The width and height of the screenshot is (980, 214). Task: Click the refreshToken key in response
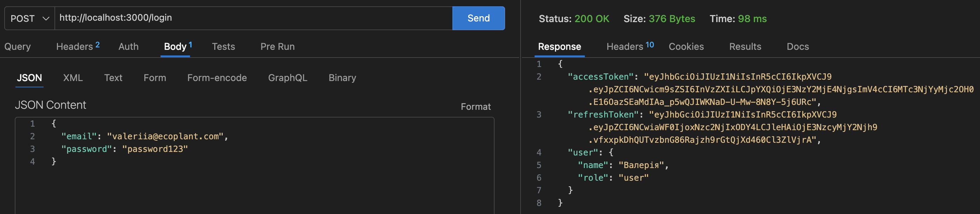click(603, 114)
